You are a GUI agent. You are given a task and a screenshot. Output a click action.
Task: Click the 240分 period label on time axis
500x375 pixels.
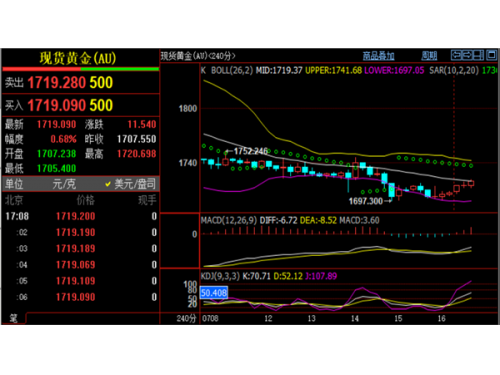186,318
